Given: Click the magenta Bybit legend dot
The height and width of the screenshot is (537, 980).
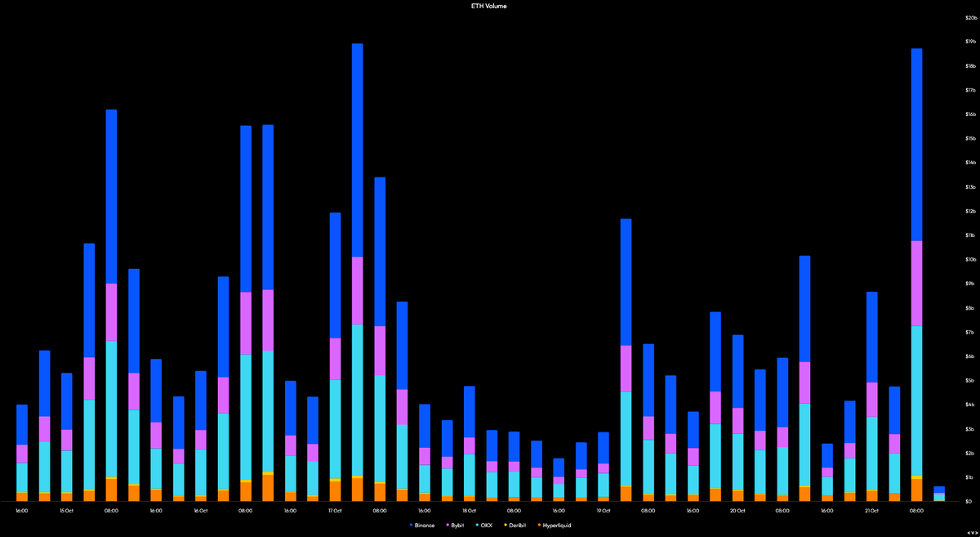Looking at the screenshot, I should [447, 526].
